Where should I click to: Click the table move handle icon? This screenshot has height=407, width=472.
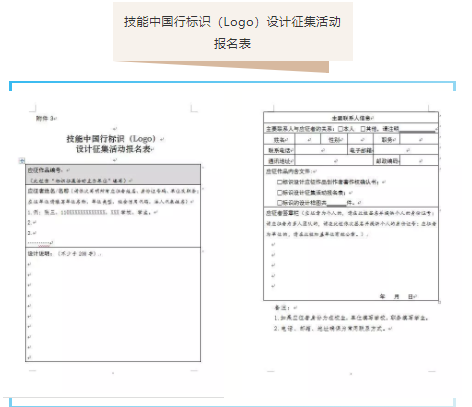pos(22,161)
